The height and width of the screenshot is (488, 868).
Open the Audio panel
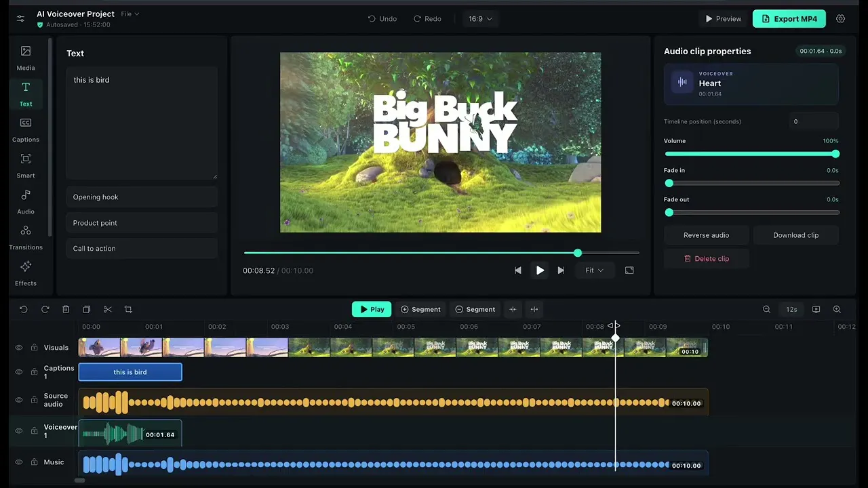(26, 202)
